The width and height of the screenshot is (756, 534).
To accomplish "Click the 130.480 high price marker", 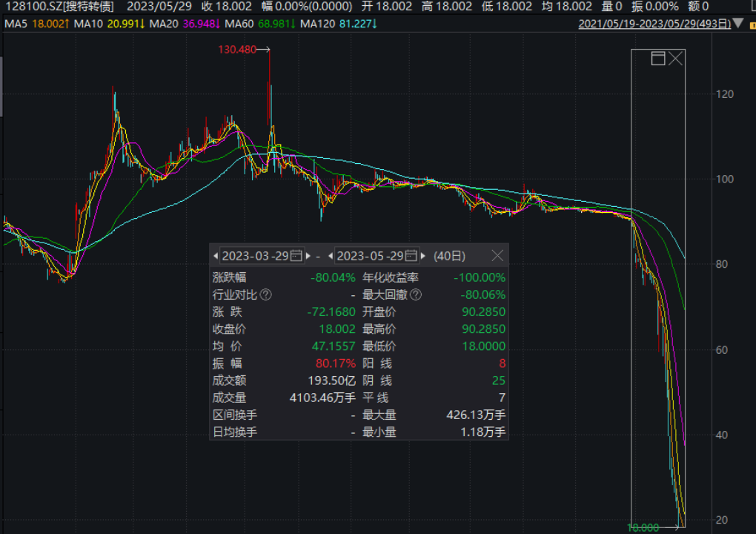I will tap(236, 50).
